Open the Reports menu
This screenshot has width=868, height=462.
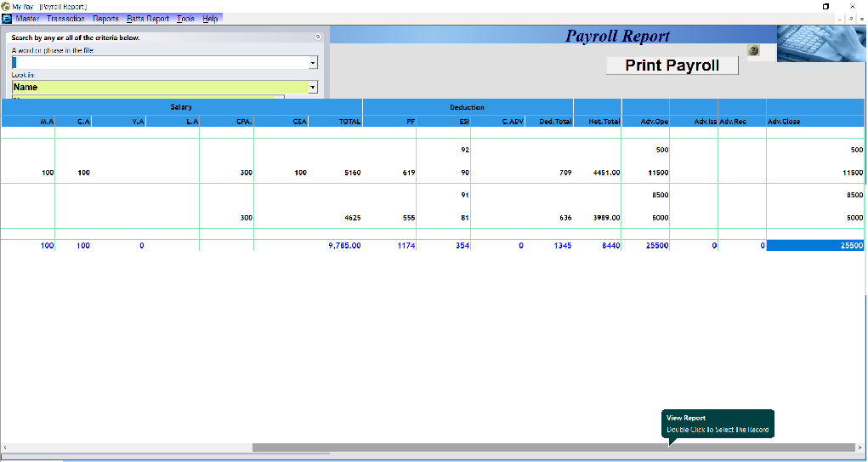coord(106,19)
